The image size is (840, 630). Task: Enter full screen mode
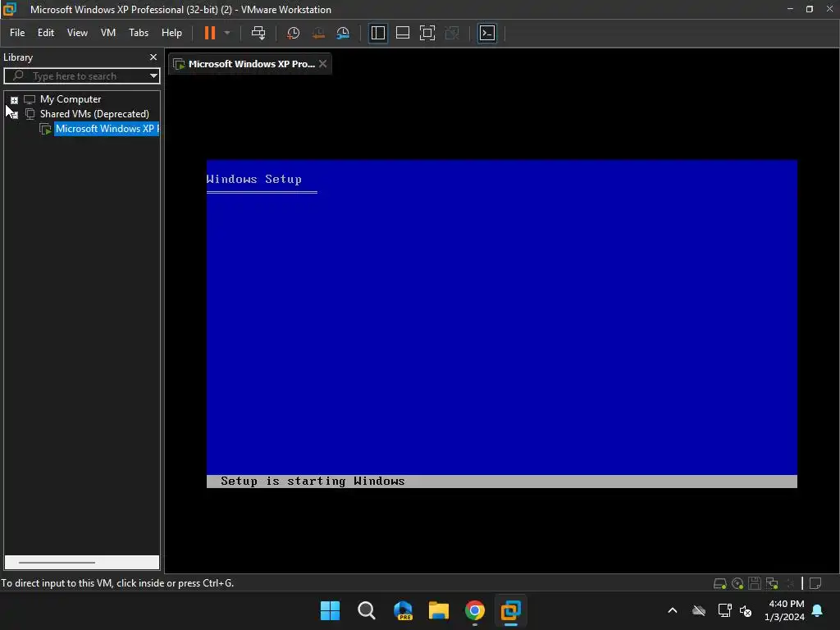click(427, 33)
